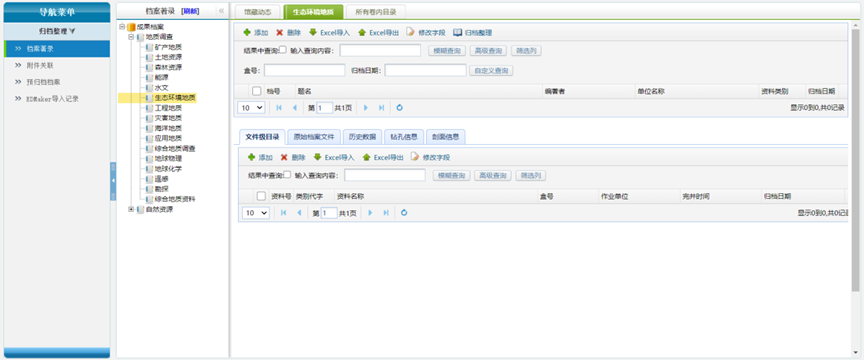Click Excel导入 in the 文件级目录 toolbar
The width and height of the screenshot is (864, 360).
(x=334, y=157)
